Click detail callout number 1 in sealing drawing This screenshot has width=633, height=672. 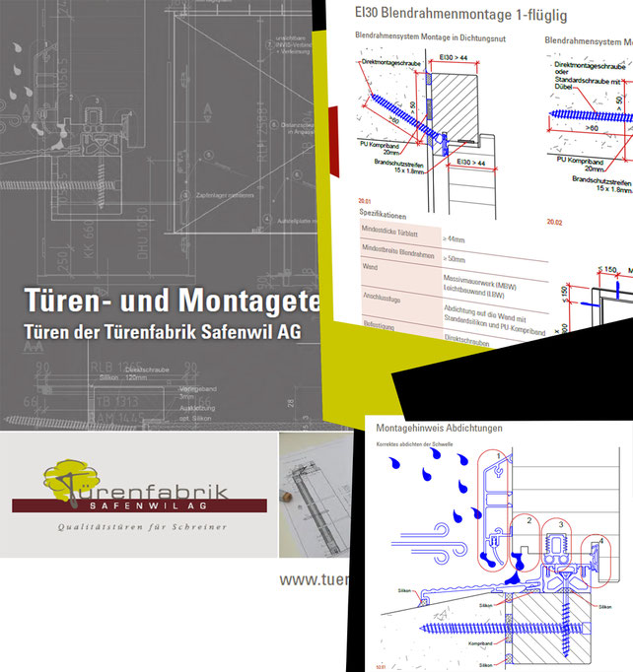(498, 456)
